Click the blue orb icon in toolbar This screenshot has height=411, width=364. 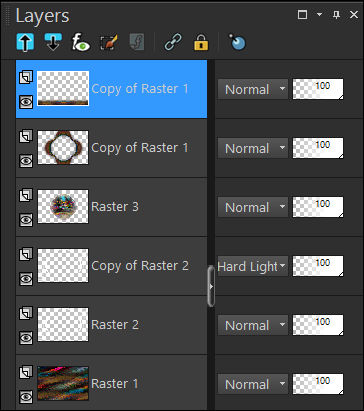tap(237, 42)
